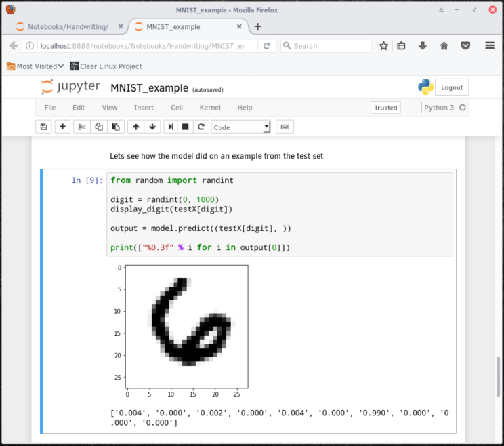
Task: Click the Firefox application icon in title bar
Action: [10, 9]
